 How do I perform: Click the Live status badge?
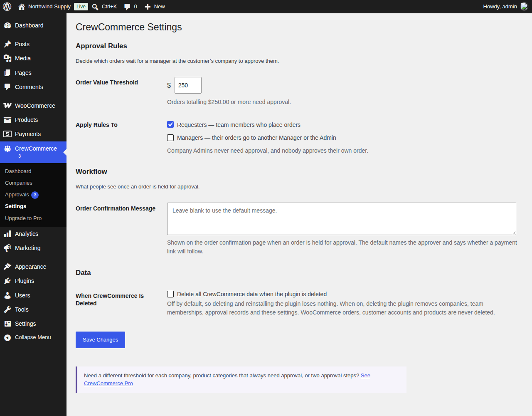pyautogui.click(x=81, y=7)
